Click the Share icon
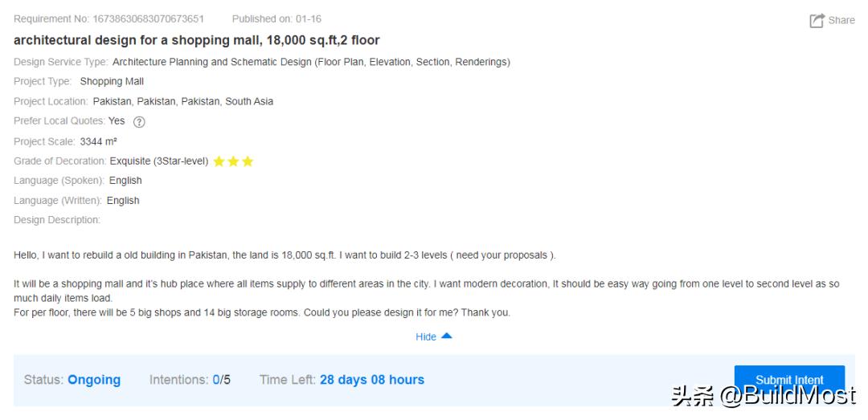The image size is (868, 420). [817, 21]
